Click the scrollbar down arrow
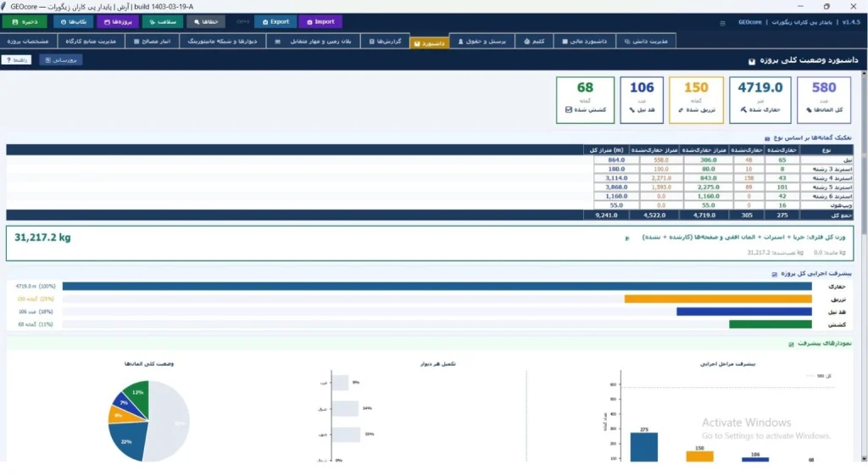 tap(864, 458)
